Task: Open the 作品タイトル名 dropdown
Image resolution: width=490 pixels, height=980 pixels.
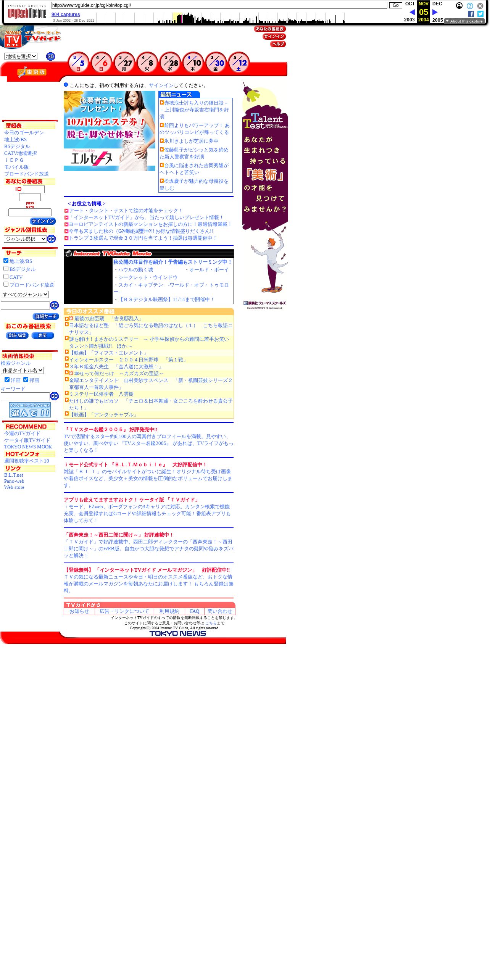Action: click(x=22, y=370)
